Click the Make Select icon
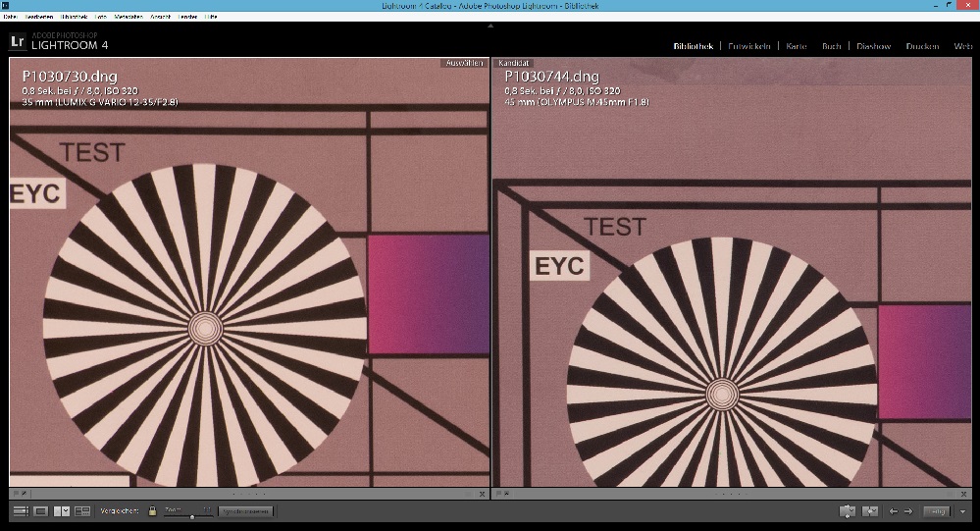Screen dimensions: 980x531 (x=869, y=511)
